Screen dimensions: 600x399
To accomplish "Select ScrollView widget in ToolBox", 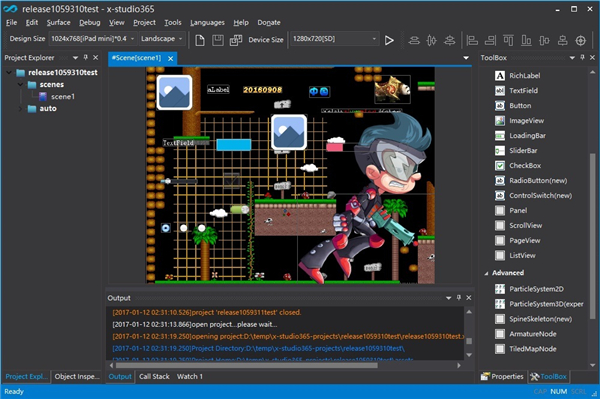I will coord(518,225).
